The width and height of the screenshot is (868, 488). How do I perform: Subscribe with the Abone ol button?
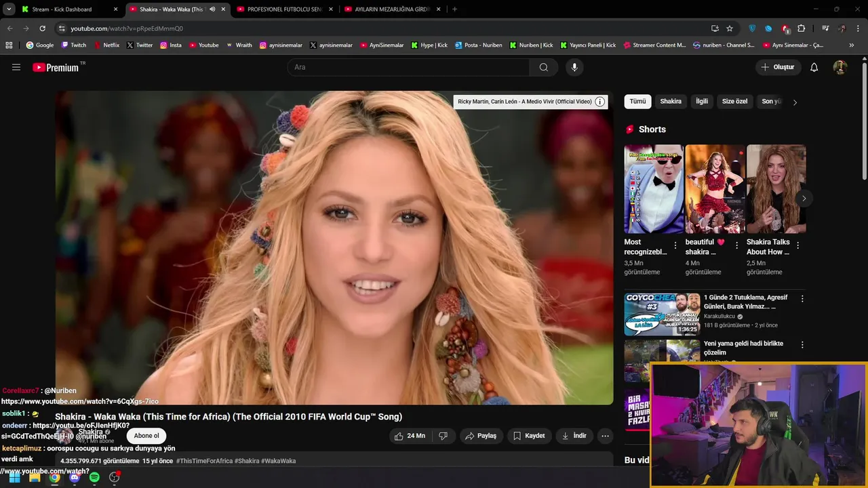(x=146, y=436)
